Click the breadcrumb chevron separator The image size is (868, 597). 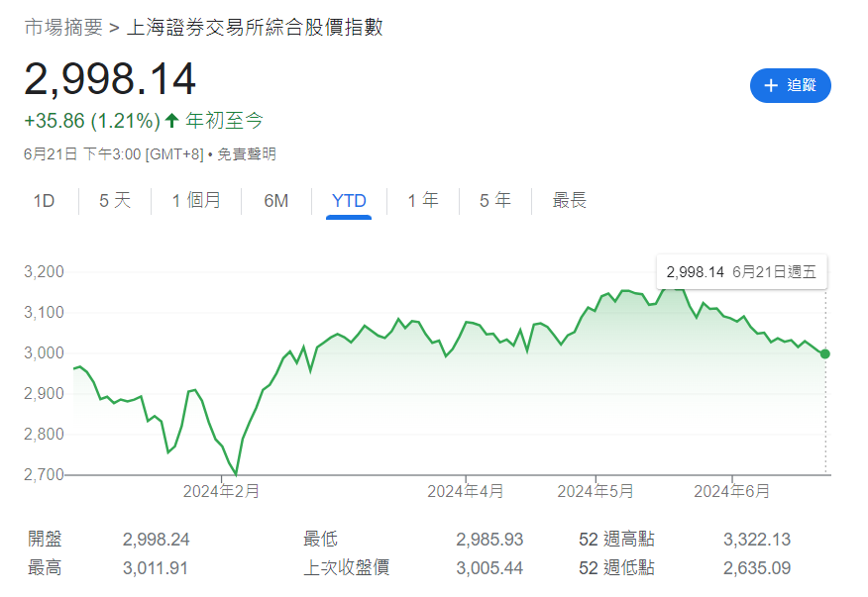(112, 29)
